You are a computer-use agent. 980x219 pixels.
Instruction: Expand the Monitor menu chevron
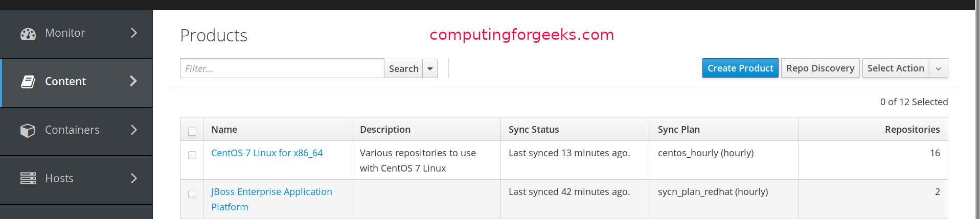coord(134,33)
